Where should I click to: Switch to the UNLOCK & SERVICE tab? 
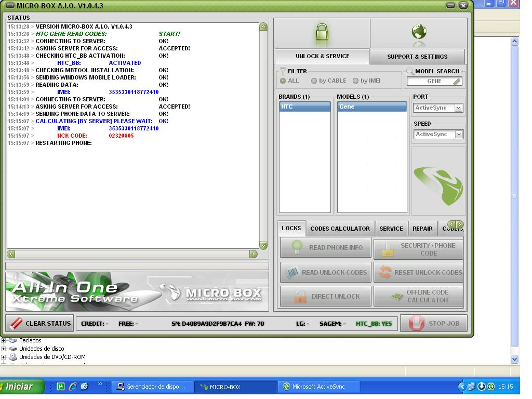(322, 56)
